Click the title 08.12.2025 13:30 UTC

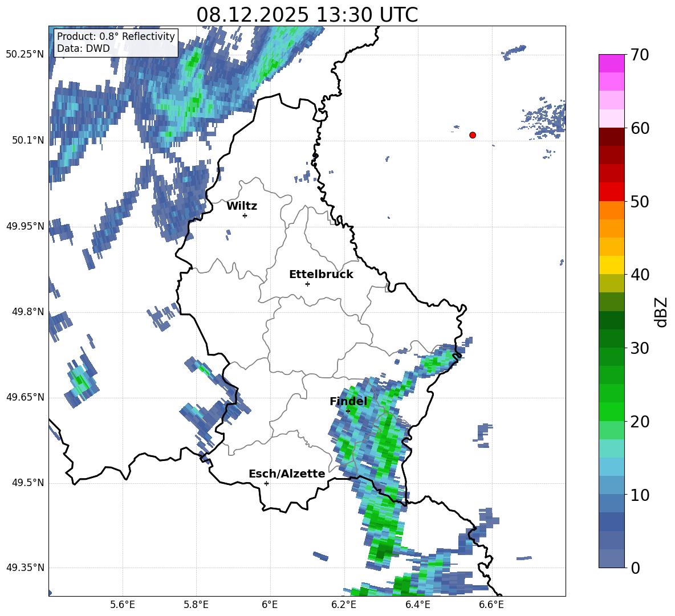tap(307, 15)
